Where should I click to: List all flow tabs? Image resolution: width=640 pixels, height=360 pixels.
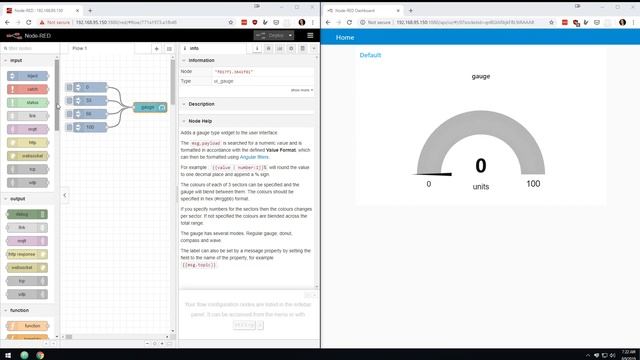pos(169,49)
